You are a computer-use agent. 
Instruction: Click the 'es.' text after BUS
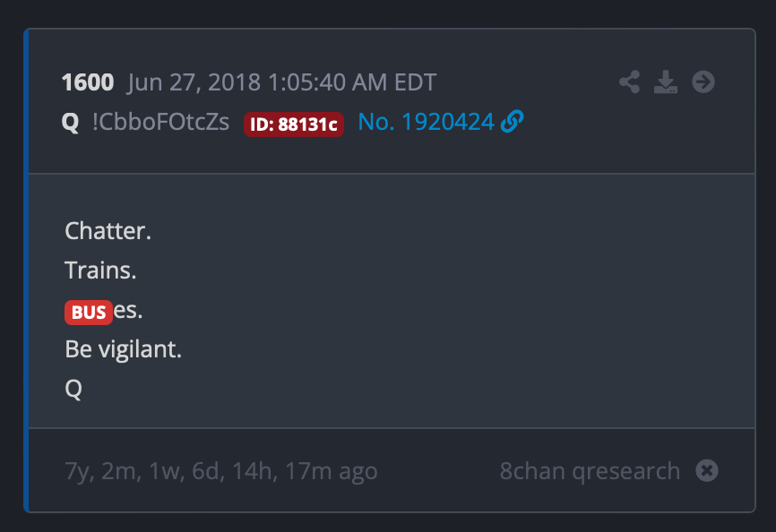pos(128,310)
